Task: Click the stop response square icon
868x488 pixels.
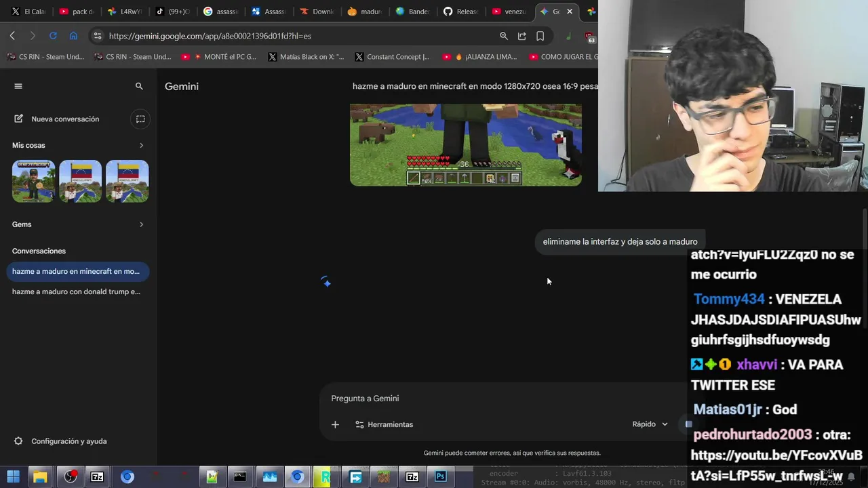Action: [x=688, y=424]
